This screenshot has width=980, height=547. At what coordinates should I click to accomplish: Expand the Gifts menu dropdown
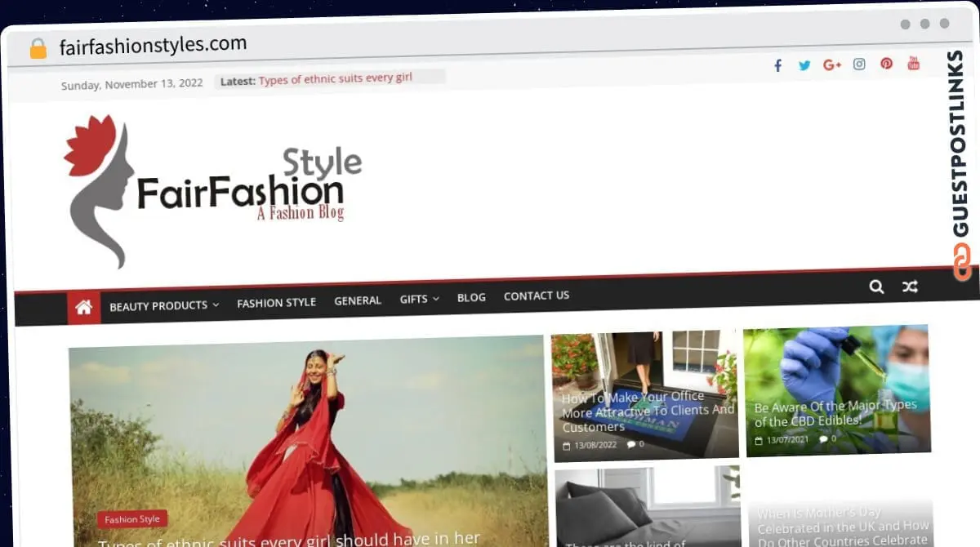pyautogui.click(x=419, y=299)
